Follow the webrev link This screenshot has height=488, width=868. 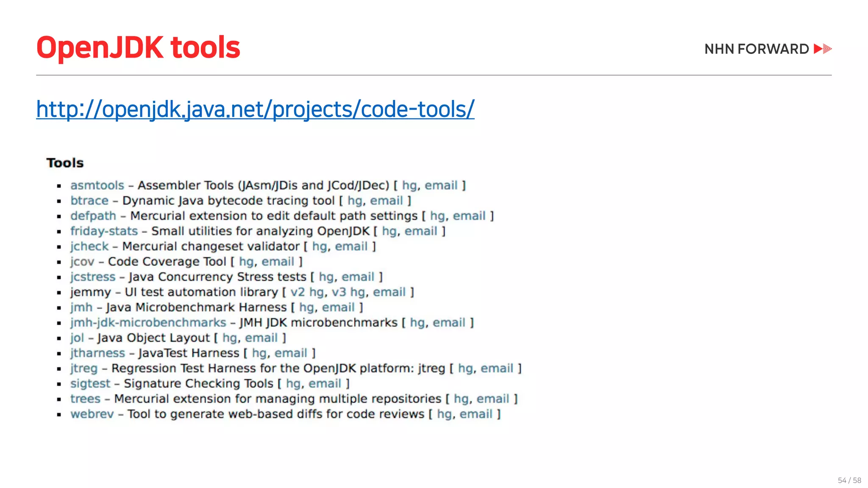coord(92,414)
